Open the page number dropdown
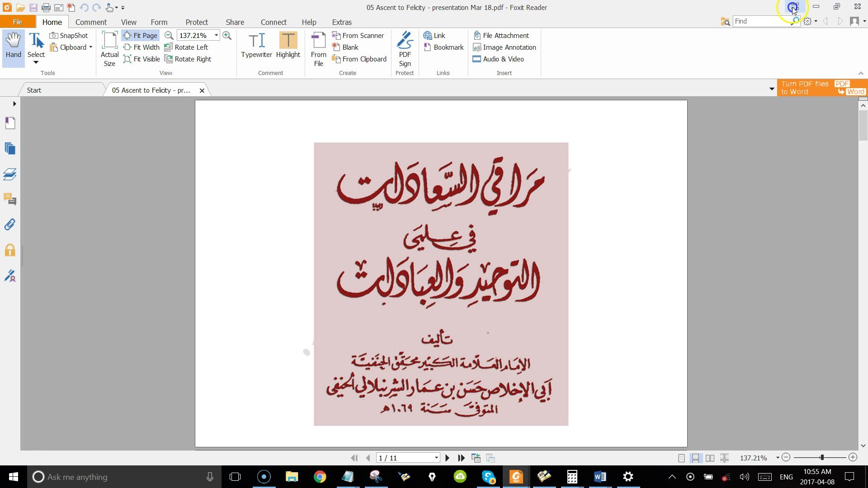 pos(436,458)
